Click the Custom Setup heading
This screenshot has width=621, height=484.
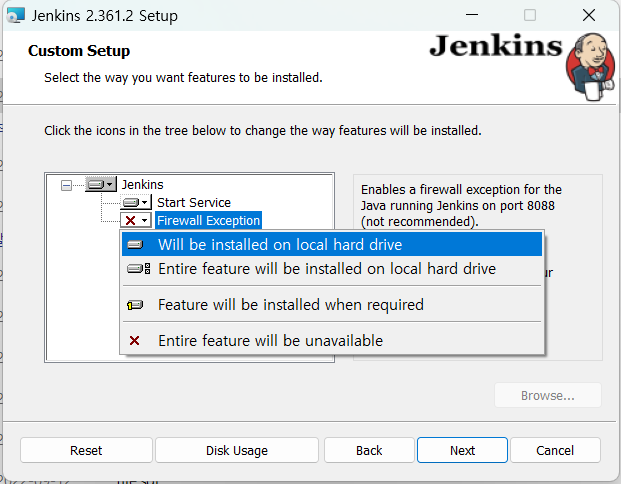click(x=79, y=51)
